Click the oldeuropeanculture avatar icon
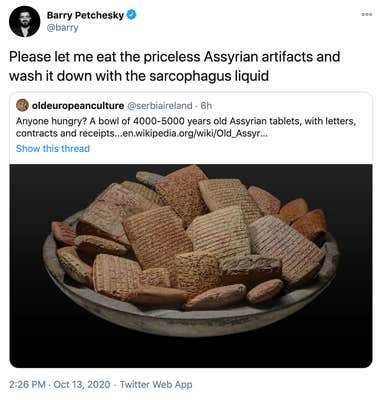Screen dimensions: 382x400 click(22, 105)
